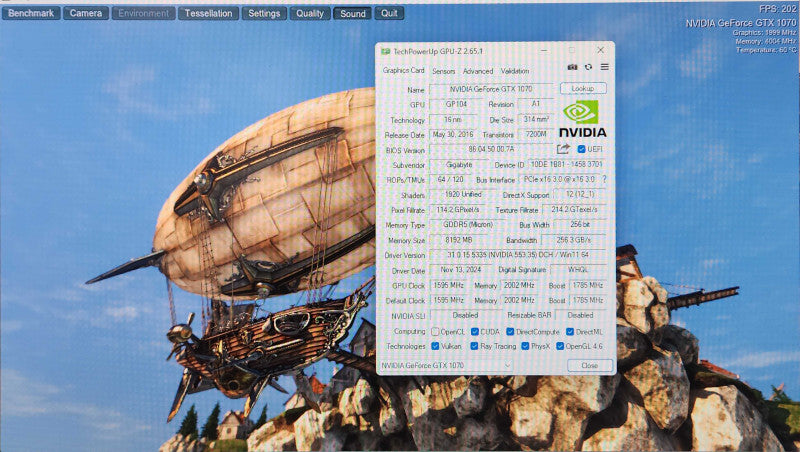This screenshot has height=452, width=800.
Task: Click the Subvendor field showing Gigabyte
Action: (x=458, y=165)
